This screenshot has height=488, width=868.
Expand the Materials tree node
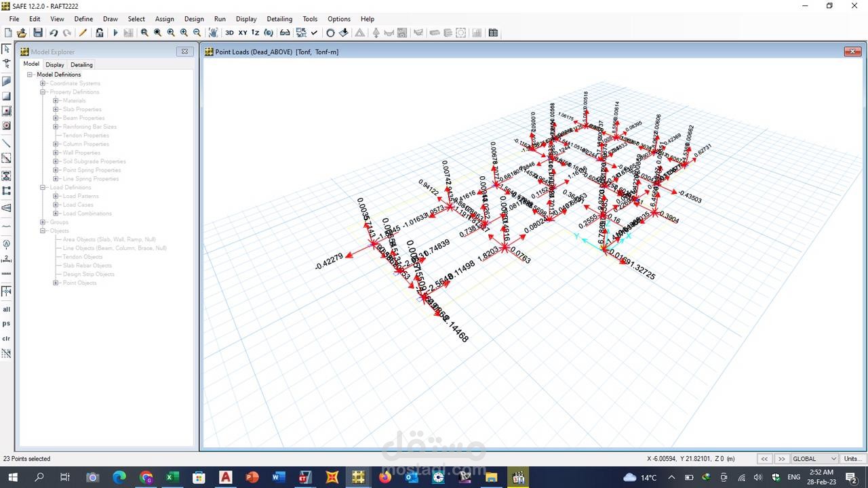click(x=56, y=101)
